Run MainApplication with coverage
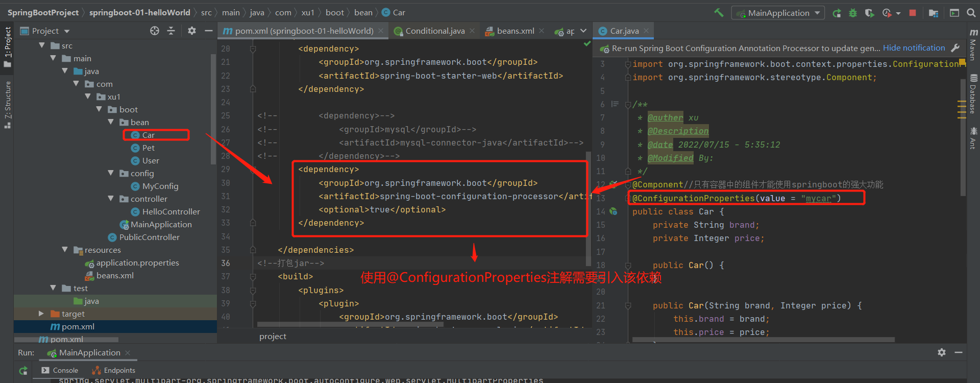The width and height of the screenshot is (980, 383). pyautogui.click(x=869, y=13)
